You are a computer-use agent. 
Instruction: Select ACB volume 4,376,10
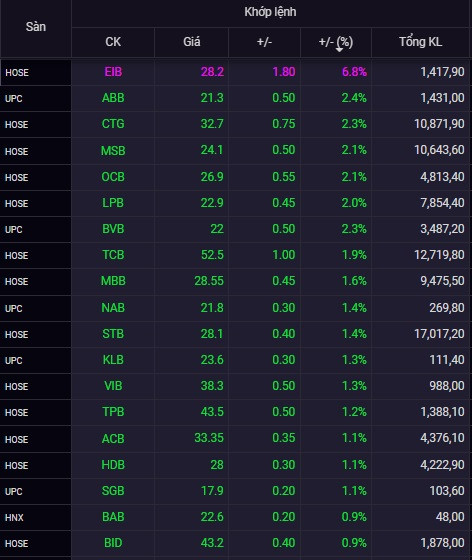[442, 438]
